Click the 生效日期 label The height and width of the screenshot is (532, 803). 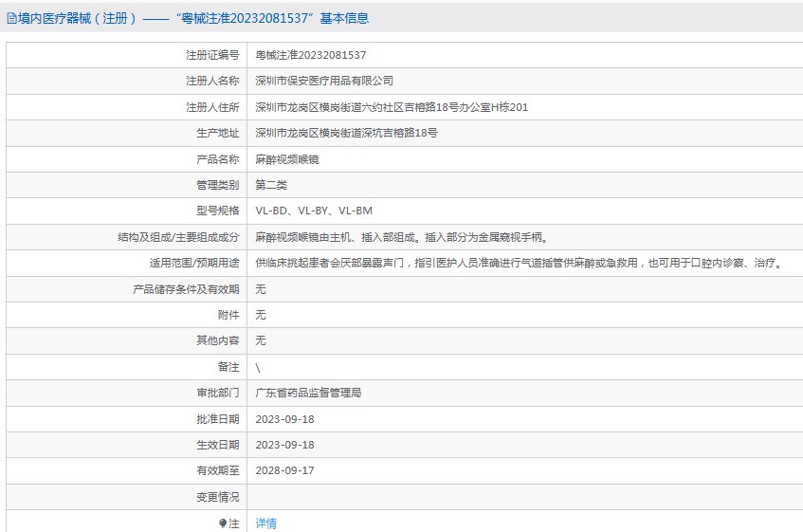(x=218, y=445)
